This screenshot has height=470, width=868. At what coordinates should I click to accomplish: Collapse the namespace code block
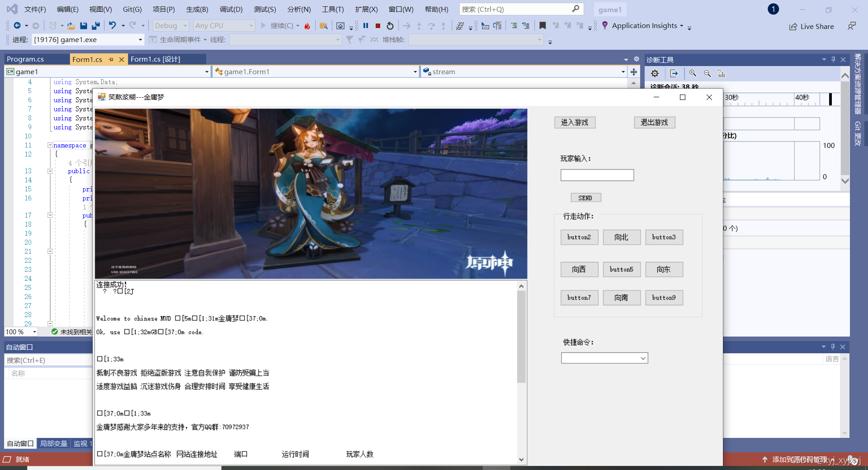click(x=50, y=145)
